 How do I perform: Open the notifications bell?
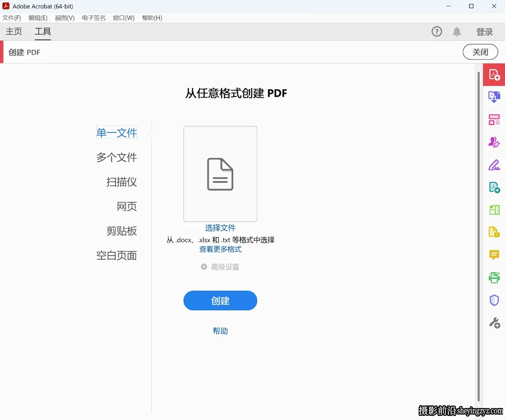click(x=457, y=32)
